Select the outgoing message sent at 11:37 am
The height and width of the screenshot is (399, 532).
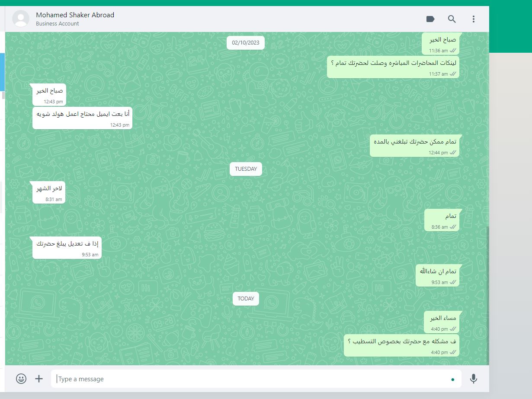pos(393,67)
